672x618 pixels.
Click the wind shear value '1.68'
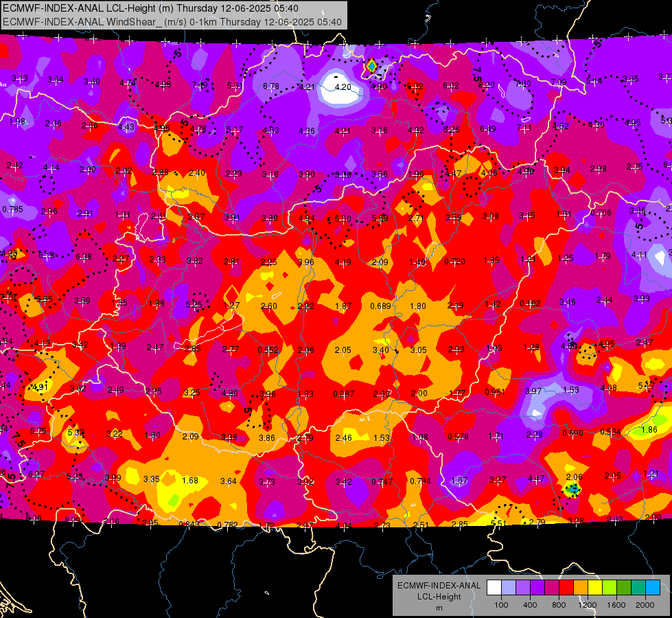[x=190, y=481]
